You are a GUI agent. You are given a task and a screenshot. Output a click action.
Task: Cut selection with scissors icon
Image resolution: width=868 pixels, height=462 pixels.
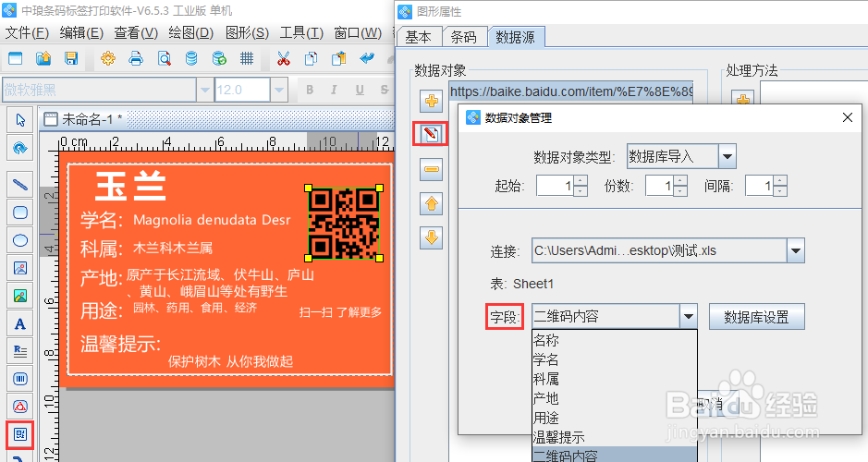click(284, 58)
